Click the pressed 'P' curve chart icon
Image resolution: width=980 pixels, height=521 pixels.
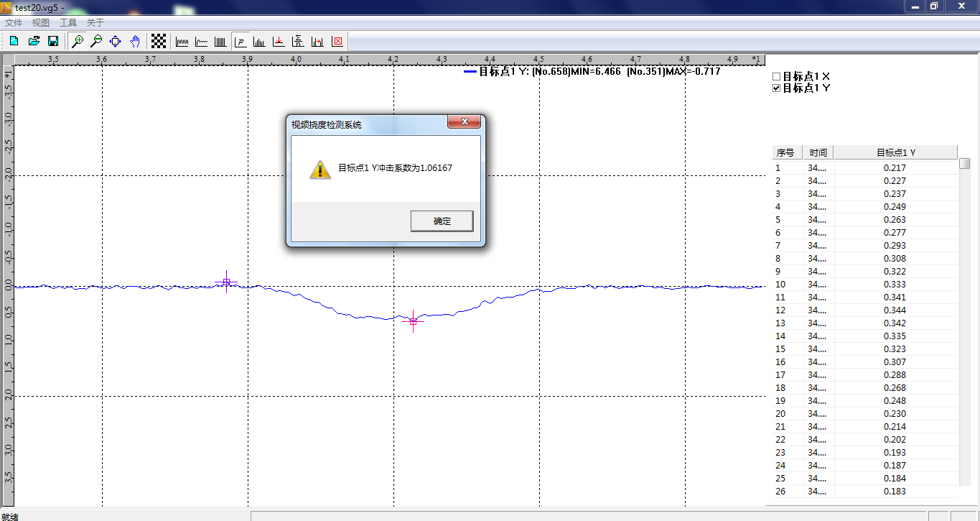[x=241, y=41]
